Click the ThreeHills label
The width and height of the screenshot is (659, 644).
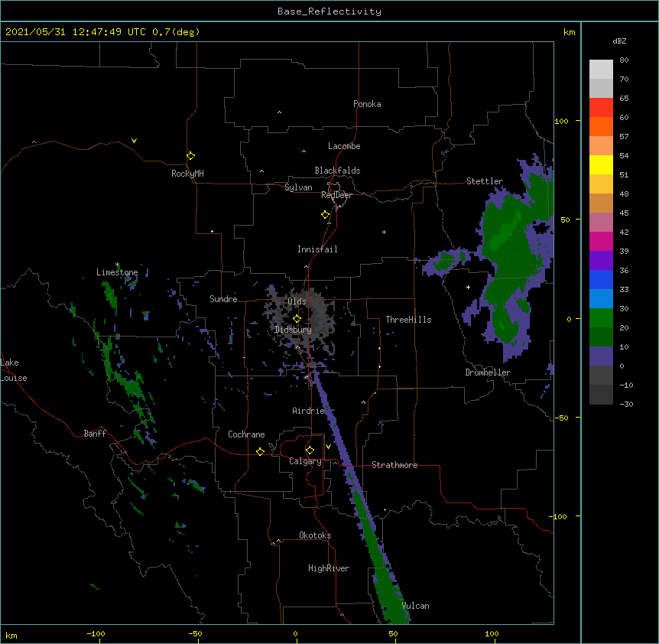pos(408,320)
